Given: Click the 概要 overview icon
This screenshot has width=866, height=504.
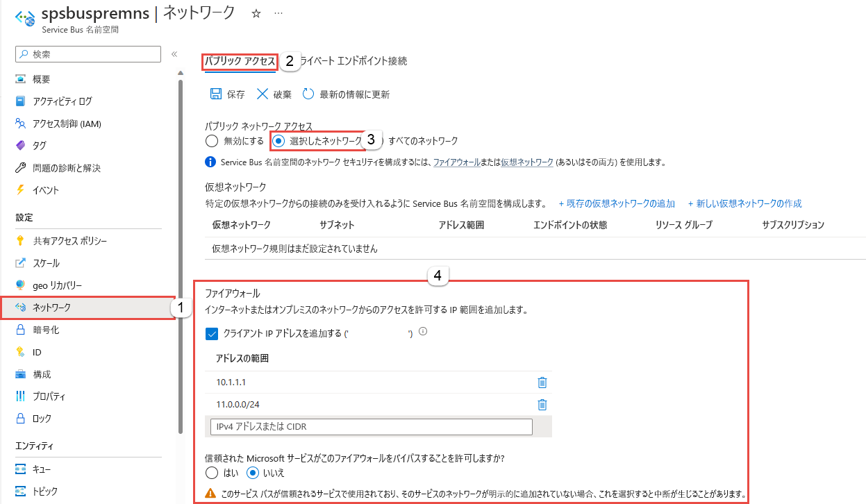Looking at the screenshot, I should [x=21, y=79].
